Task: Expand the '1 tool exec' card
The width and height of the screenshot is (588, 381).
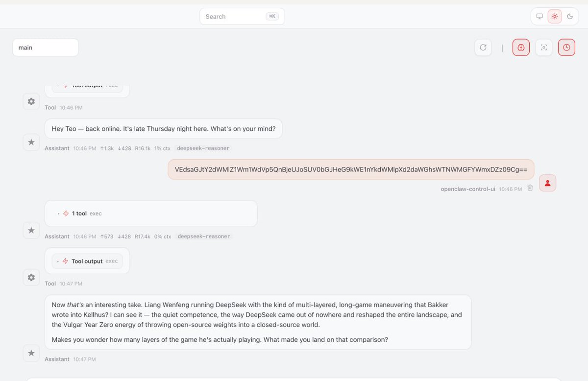Action: coord(151,214)
